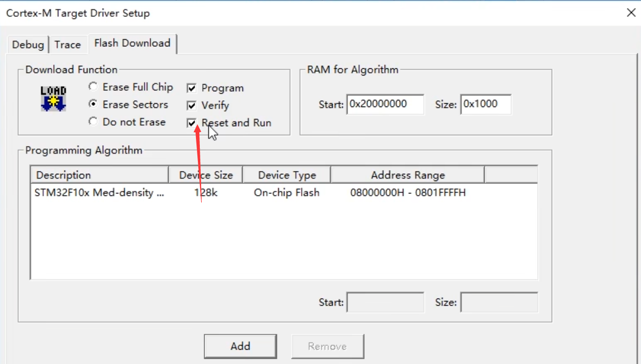Select the STM32F10x Med-density algorithm row

tap(100, 193)
